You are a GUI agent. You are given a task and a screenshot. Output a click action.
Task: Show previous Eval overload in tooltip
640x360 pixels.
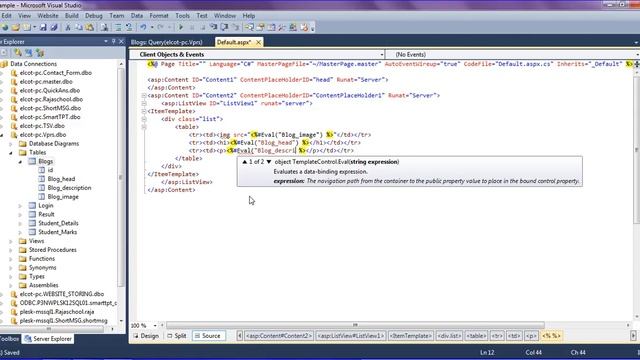point(244,162)
